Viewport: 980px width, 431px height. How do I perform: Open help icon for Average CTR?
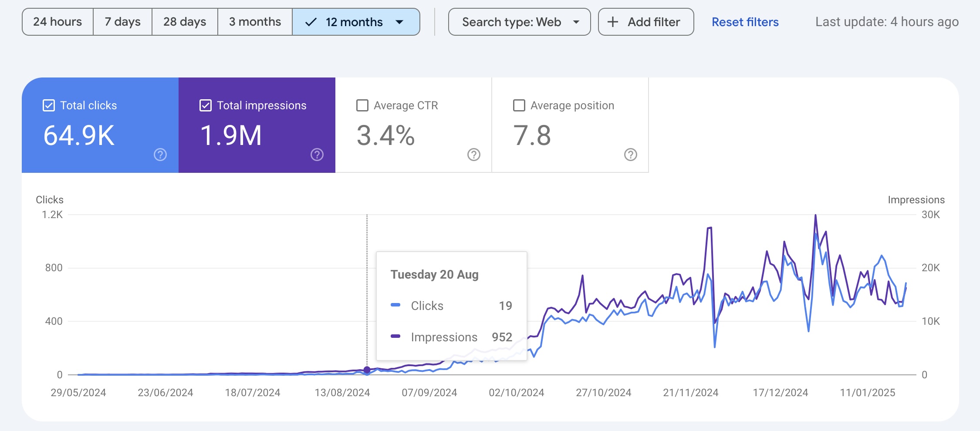point(474,155)
